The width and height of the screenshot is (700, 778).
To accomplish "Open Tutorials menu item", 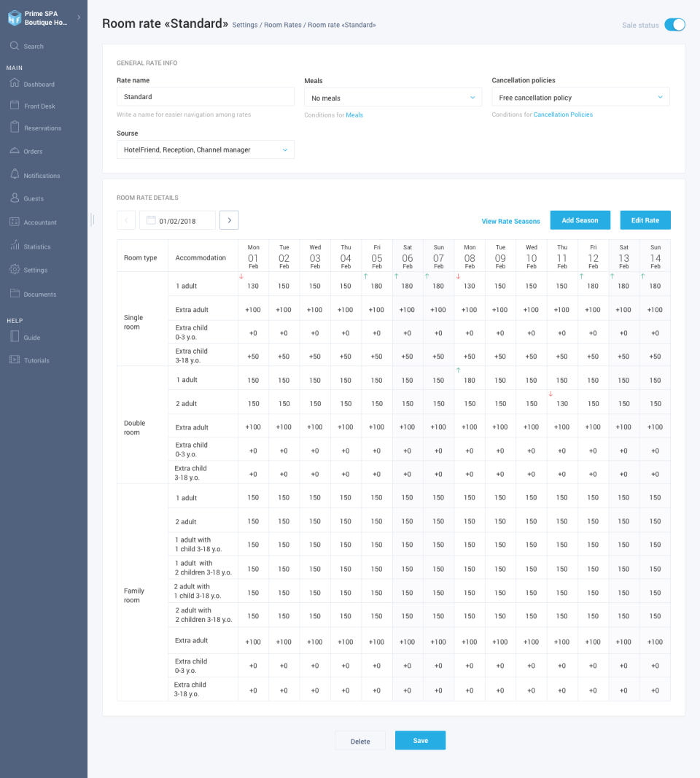I will pos(36,361).
